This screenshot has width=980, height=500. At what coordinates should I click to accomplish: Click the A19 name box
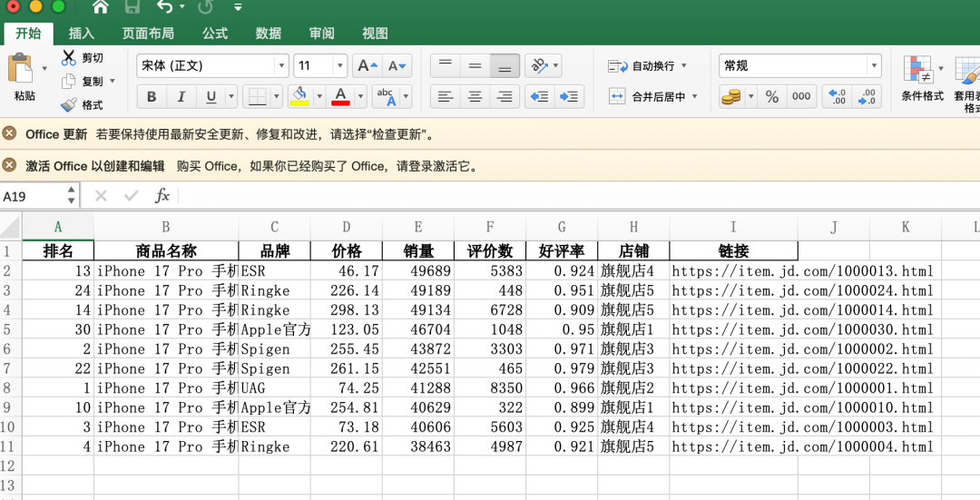[x=33, y=196]
